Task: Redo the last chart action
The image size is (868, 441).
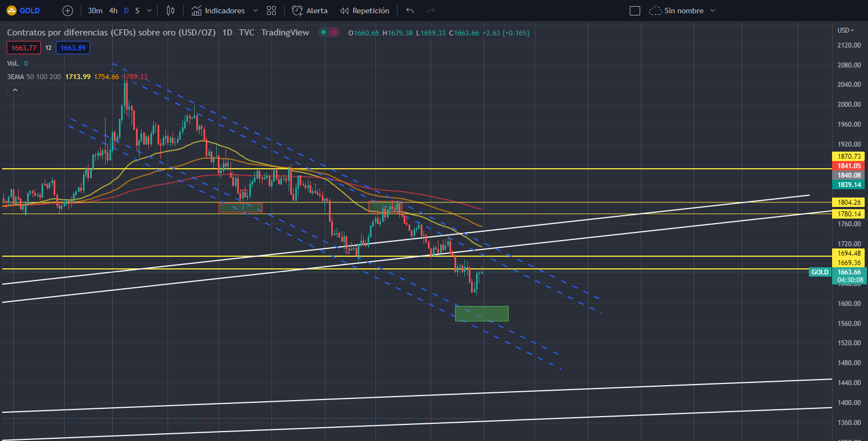Action: tap(431, 11)
